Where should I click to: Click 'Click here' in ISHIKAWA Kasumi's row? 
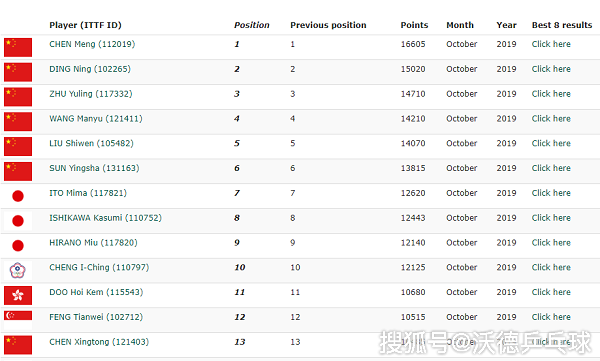point(551,218)
